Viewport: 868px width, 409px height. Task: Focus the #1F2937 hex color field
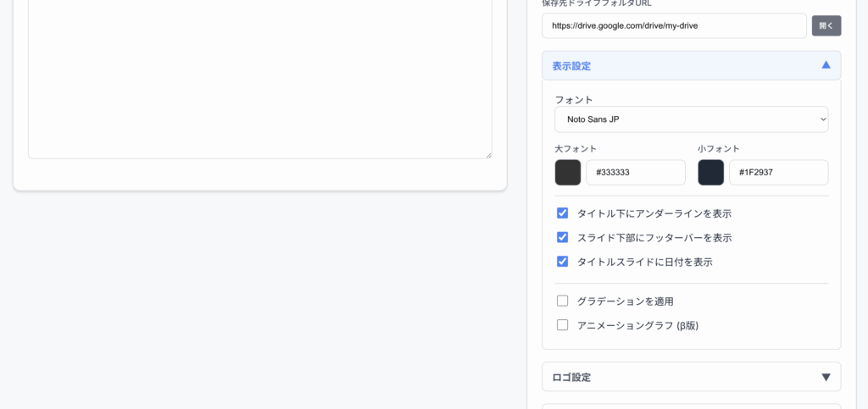(x=778, y=173)
